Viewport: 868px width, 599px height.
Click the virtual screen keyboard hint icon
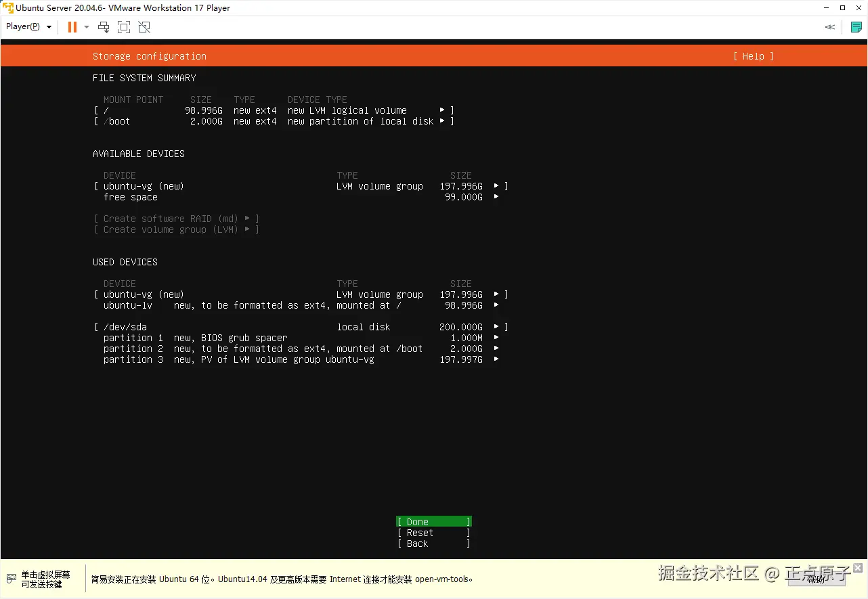tap(11, 579)
